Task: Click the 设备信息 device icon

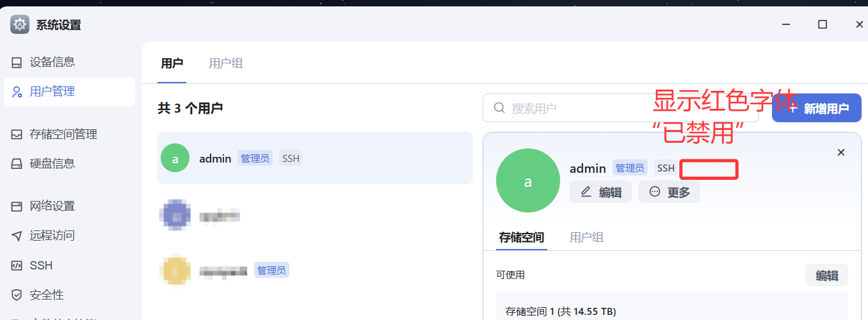Action: [x=17, y=62]
